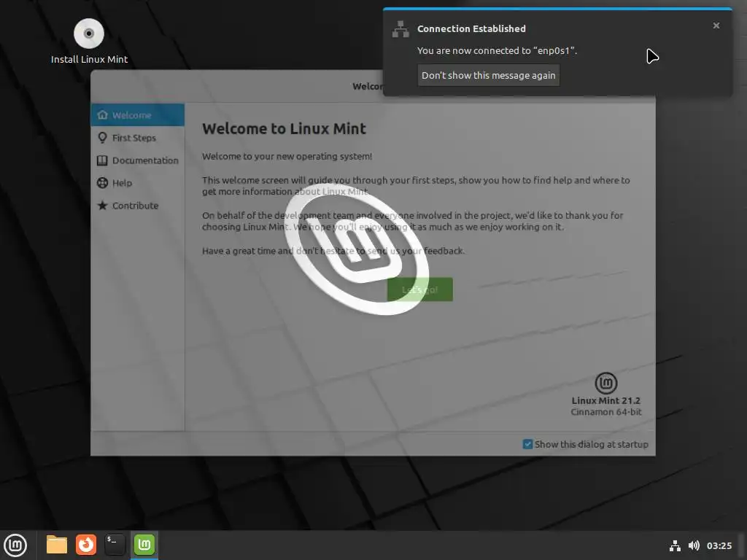Open the volume applet in tray
This screenshot has width=747, height=560.
pyautogui.click(x=694, y=545)
